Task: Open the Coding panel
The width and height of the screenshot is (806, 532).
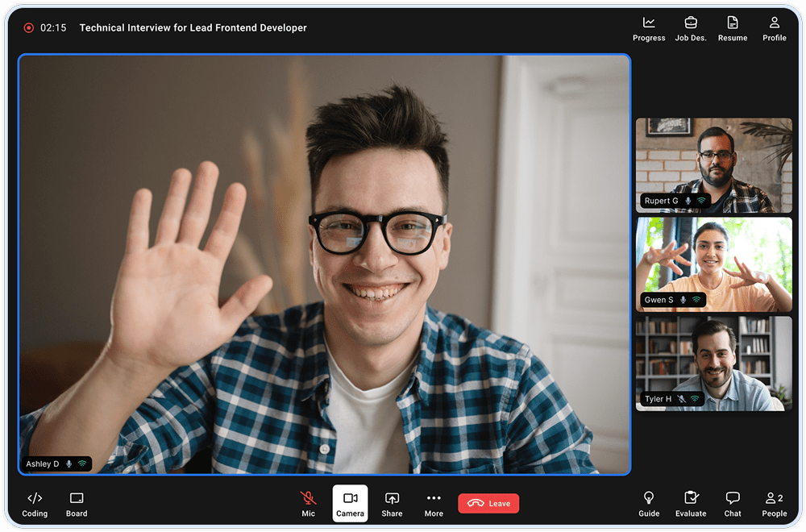Action: pyautogui.click(x=35, y=503)
